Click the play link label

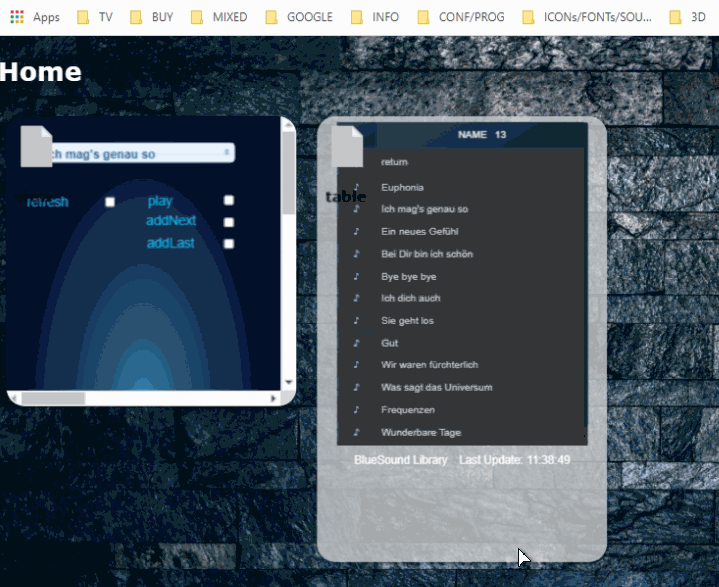[160, 201]
